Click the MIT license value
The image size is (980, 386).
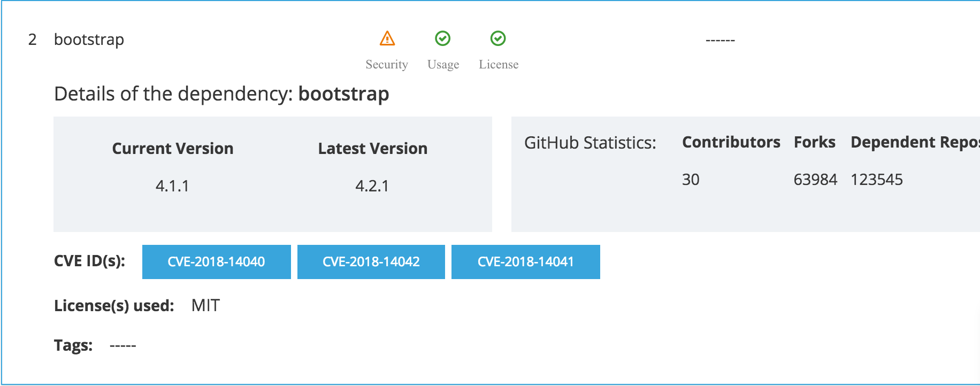(x=206, y=306)
